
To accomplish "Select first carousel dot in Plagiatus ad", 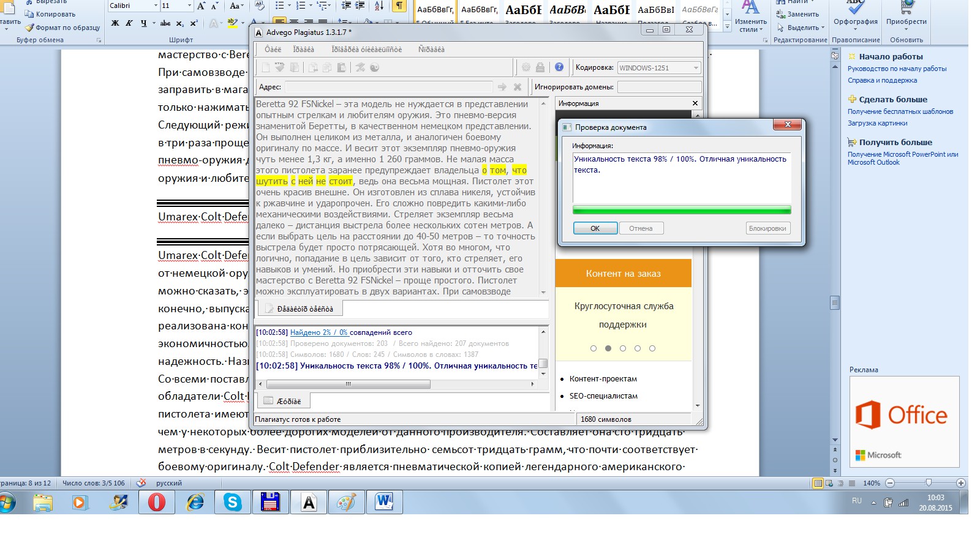I will point(594,348).
